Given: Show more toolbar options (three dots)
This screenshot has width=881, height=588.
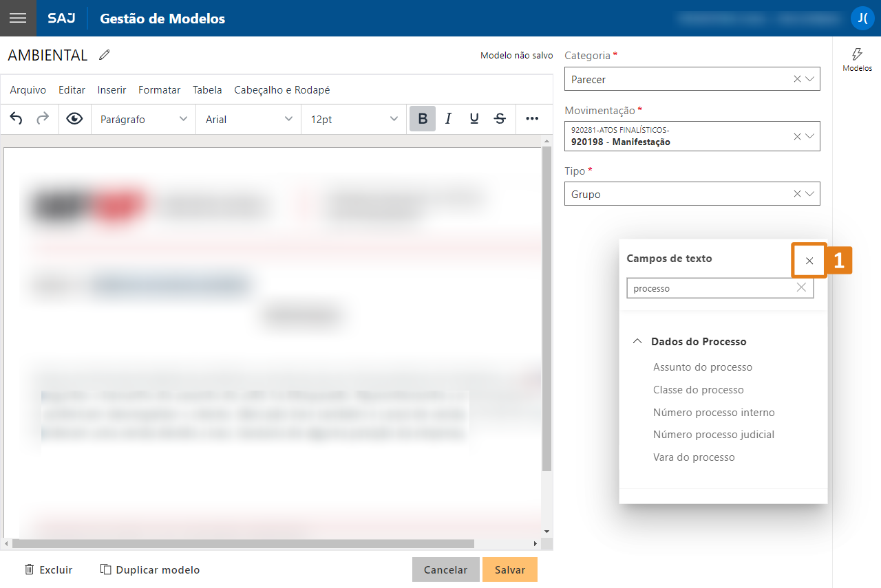Looking at the screenshot, I should tap(531, 119).
